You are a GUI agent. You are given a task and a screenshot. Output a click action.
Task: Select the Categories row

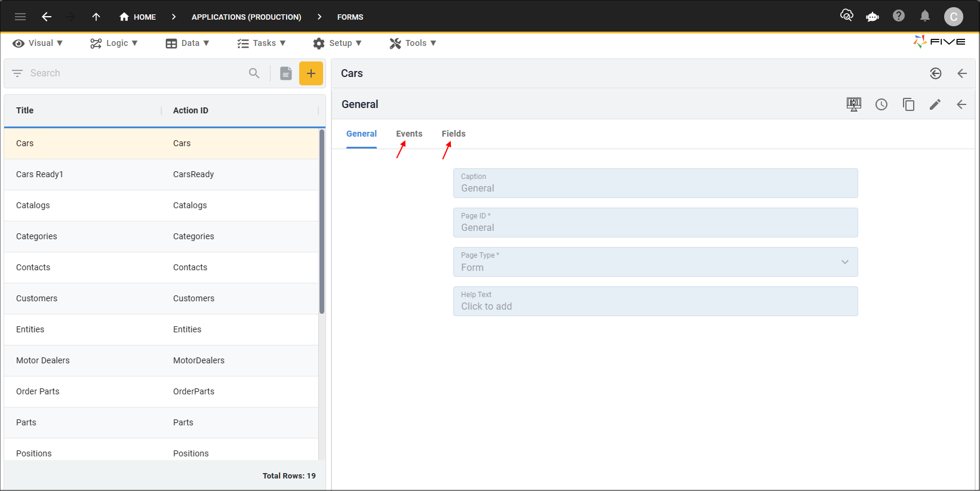pyautogui.click(x=161, y=236)
